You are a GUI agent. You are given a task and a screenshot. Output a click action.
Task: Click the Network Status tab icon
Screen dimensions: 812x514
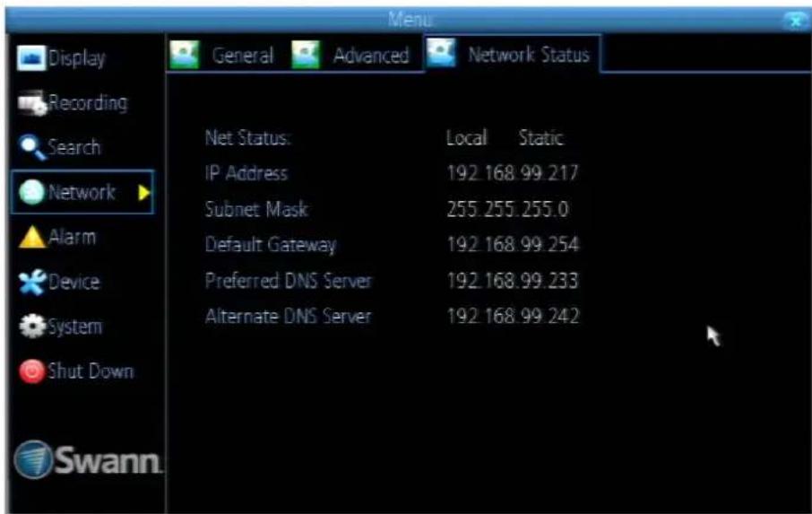click(441, 53)
